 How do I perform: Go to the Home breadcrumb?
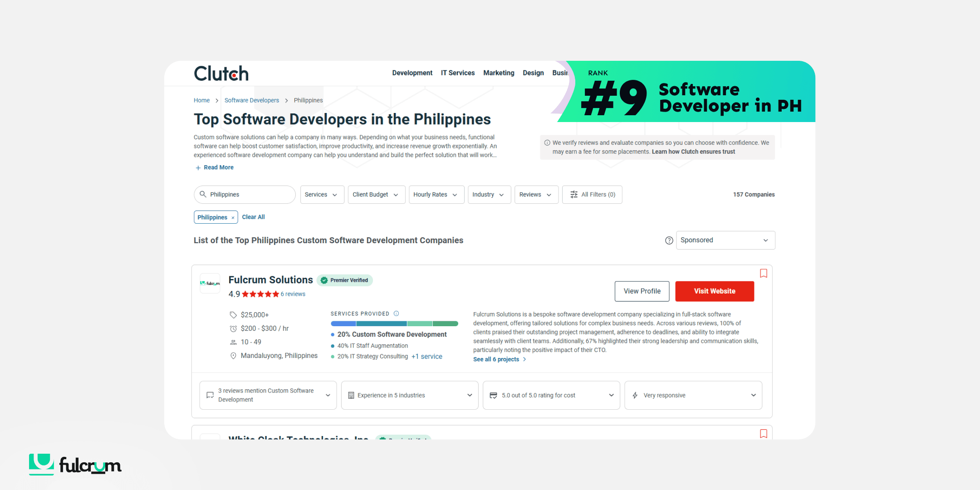click(201, 100)
